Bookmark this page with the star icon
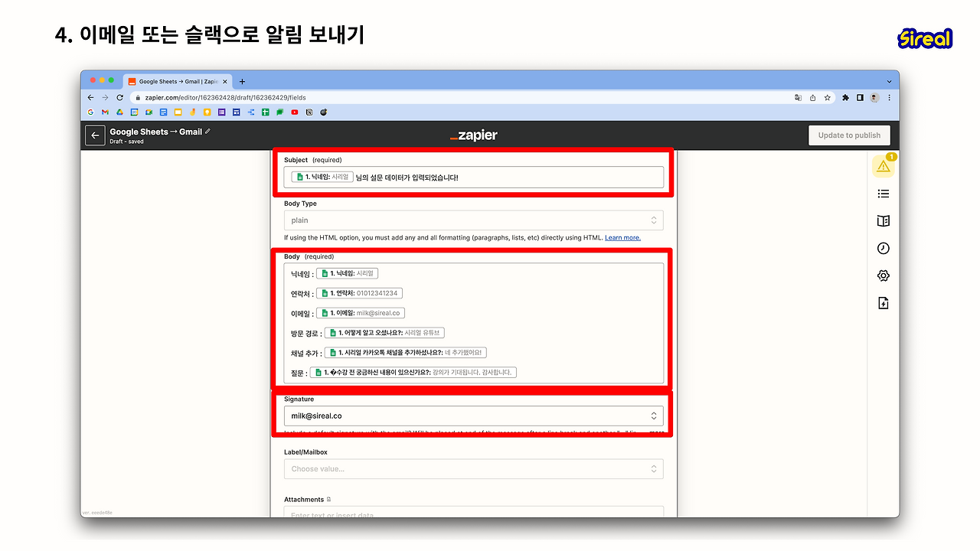Screen dimensions: 980x551 (x=828, y=98)
